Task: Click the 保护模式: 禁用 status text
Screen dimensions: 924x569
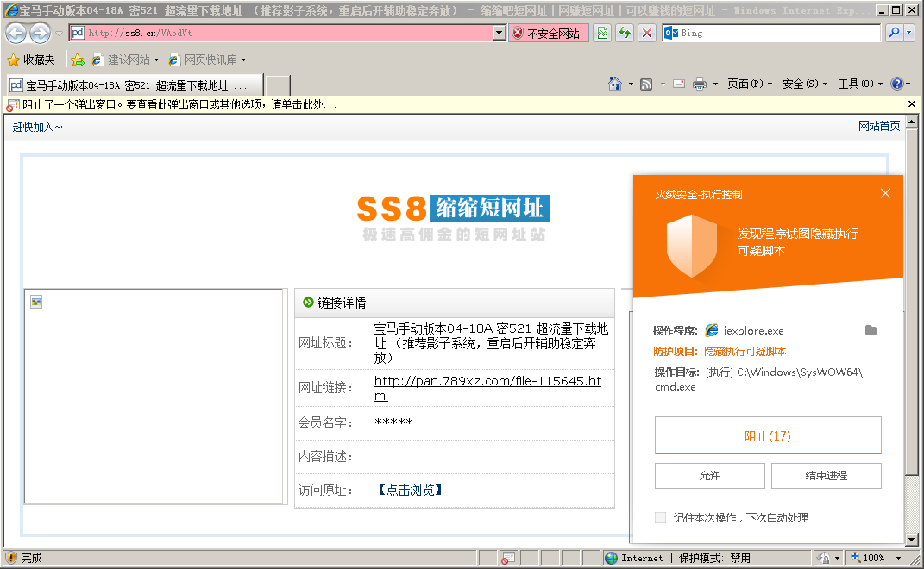Action: [715, 558]
